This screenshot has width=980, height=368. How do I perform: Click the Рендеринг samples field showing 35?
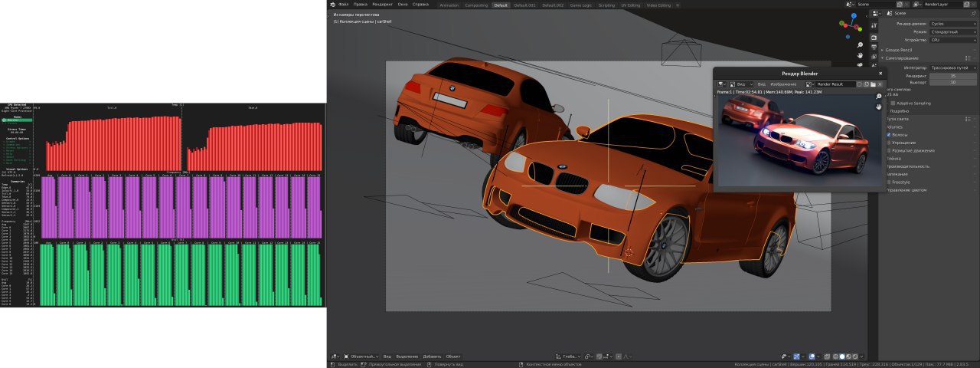(953, 76)
